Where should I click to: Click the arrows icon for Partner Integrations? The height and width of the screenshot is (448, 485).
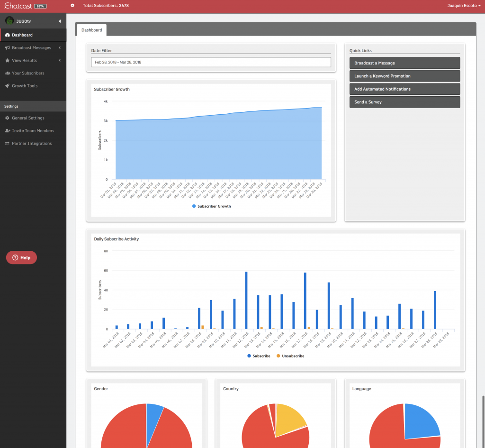click(x=7, y=144)
